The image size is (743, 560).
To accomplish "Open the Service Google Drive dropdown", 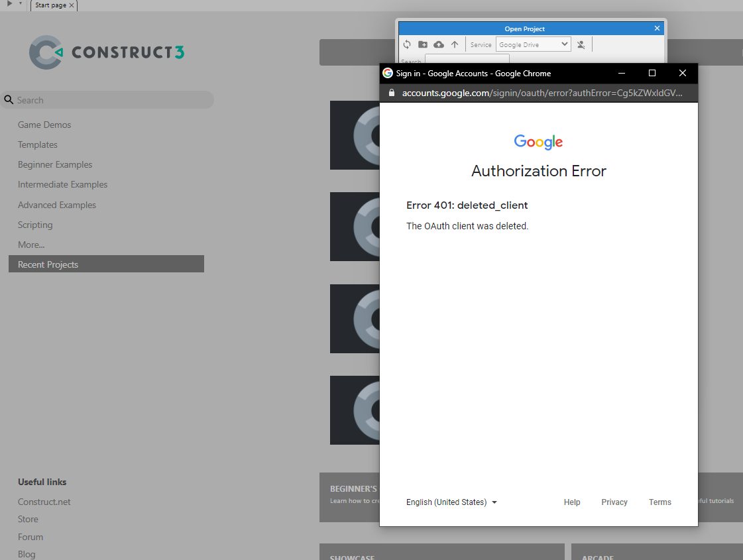I will pos(533,44).
